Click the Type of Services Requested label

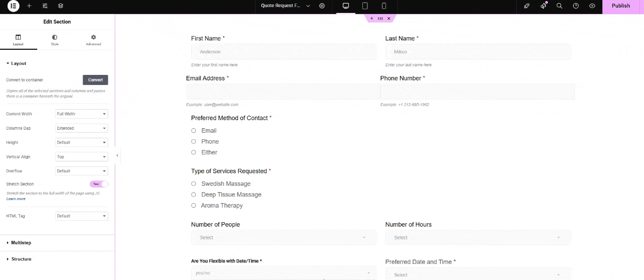click(x=229, y=171)
